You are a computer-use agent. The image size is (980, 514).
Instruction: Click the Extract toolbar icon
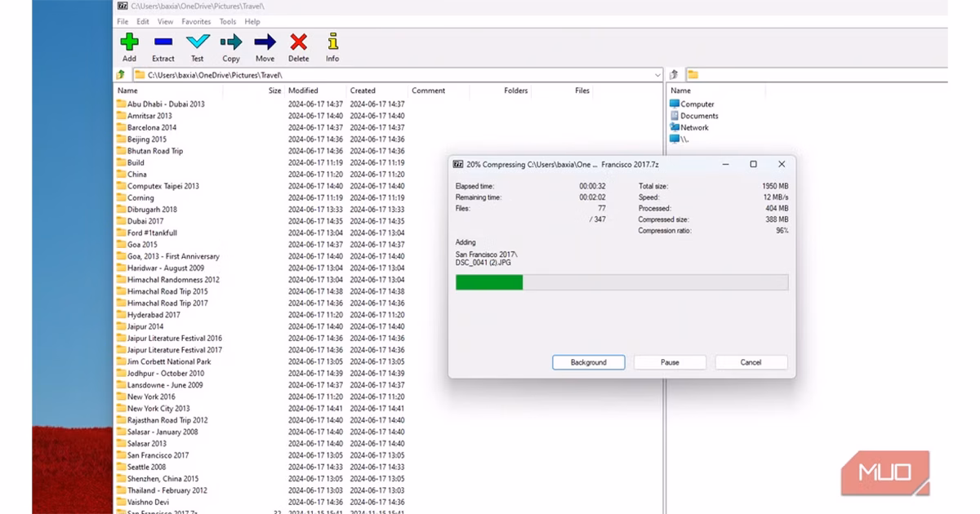tap(163, 42)
